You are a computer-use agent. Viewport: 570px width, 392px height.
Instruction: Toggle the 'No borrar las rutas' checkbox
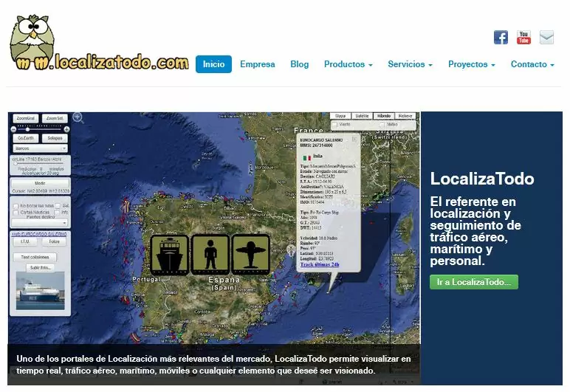point(16,206)
